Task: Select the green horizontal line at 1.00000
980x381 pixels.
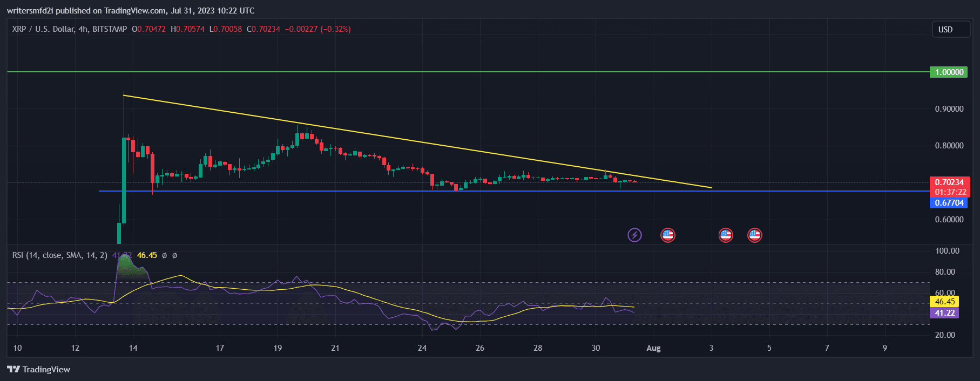Action: pos(432,72)
